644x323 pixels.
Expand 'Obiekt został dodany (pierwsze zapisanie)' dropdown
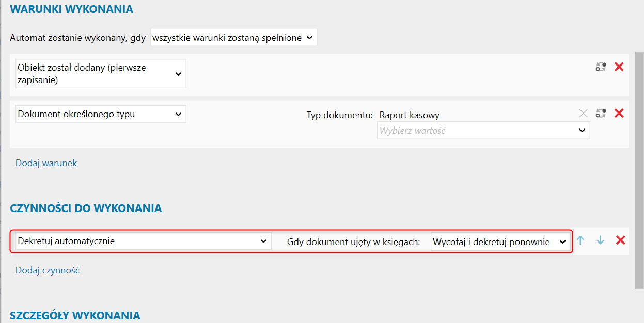click(x=101, y=74)
